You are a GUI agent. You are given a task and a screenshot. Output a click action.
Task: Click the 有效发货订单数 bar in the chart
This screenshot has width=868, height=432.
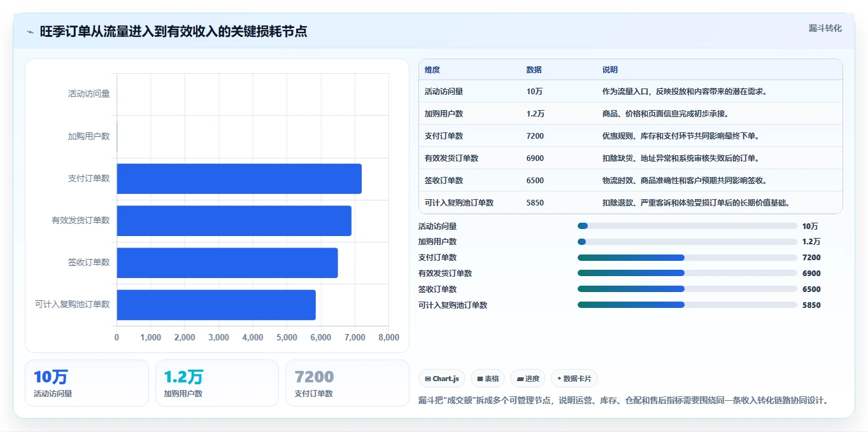[x=234, y=221]
